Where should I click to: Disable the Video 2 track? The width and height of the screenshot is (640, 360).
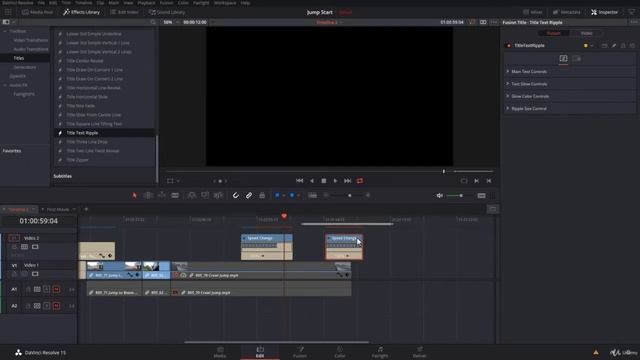(35, 247)
